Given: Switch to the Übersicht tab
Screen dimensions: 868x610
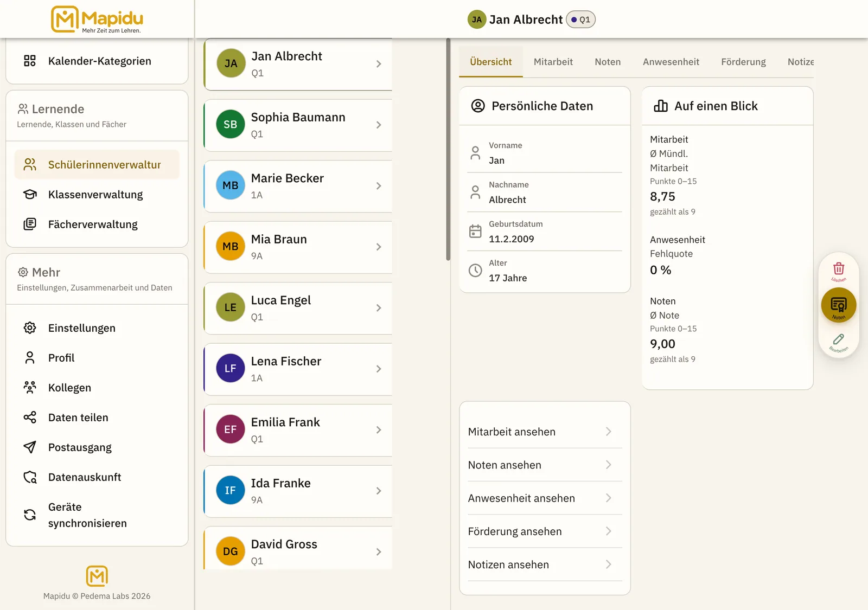Looking at the screenshot, I should click(491, 62).
